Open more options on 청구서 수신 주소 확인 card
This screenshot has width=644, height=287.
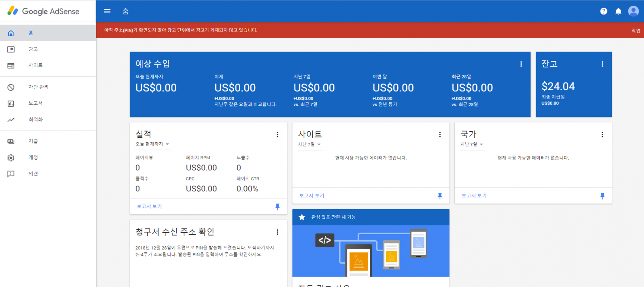[x=277, y=232]
